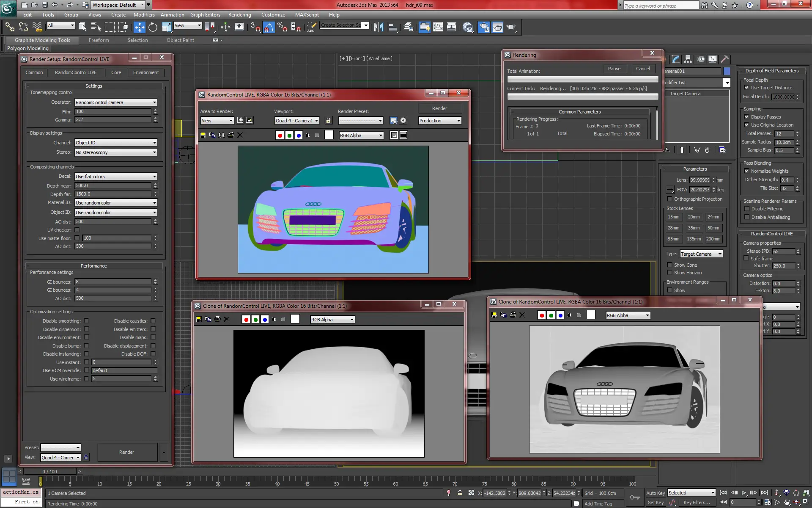Open the Graph Editors menu
Viewport: 812px width, 508px height.
point(205,14)
